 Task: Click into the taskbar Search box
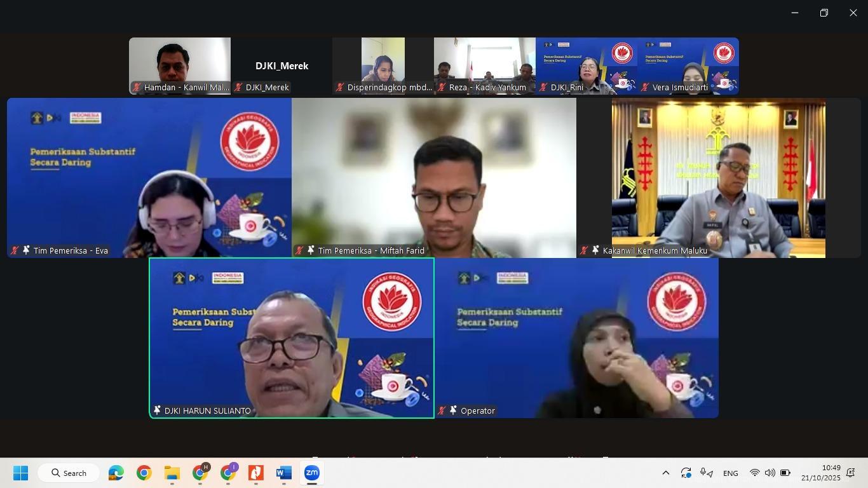69,473
